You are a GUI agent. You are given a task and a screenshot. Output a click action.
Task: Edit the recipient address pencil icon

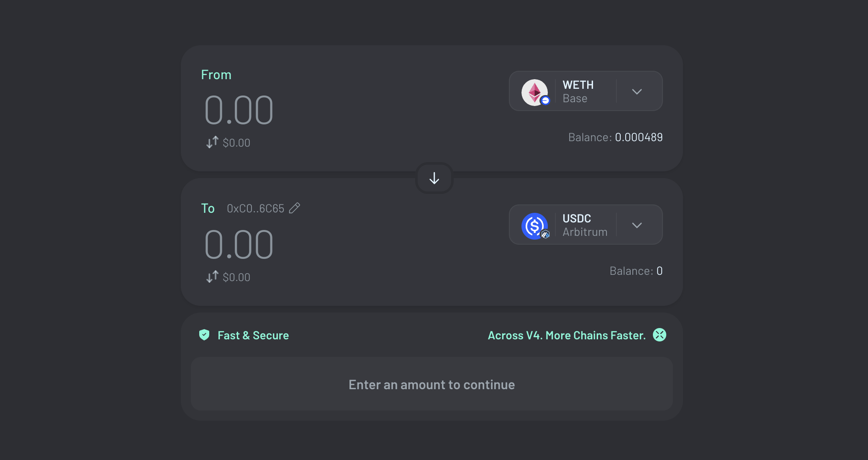pyautogui.click(x=295, y=208)
